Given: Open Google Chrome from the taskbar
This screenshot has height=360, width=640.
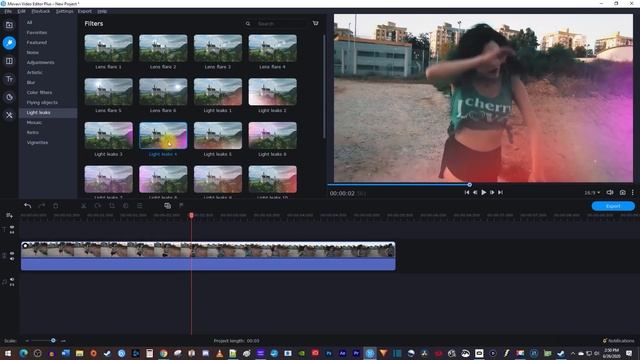Looking at the screenshot, I should tap(163, 353).
